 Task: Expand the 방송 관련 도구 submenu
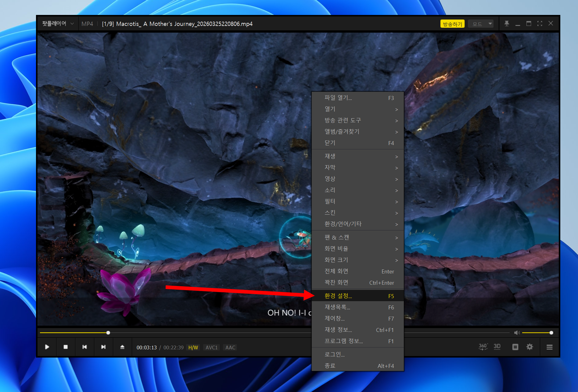click(x=358, y=120)
